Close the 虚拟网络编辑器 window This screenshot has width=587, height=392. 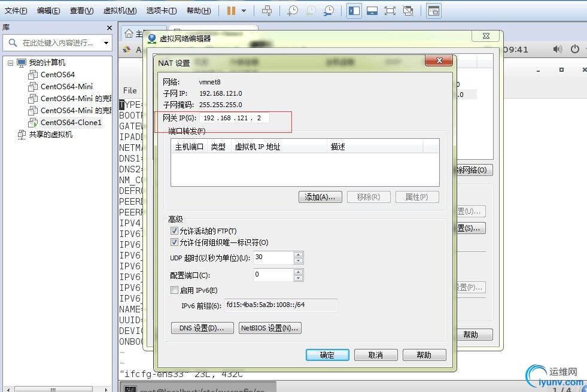pos(486,36)
